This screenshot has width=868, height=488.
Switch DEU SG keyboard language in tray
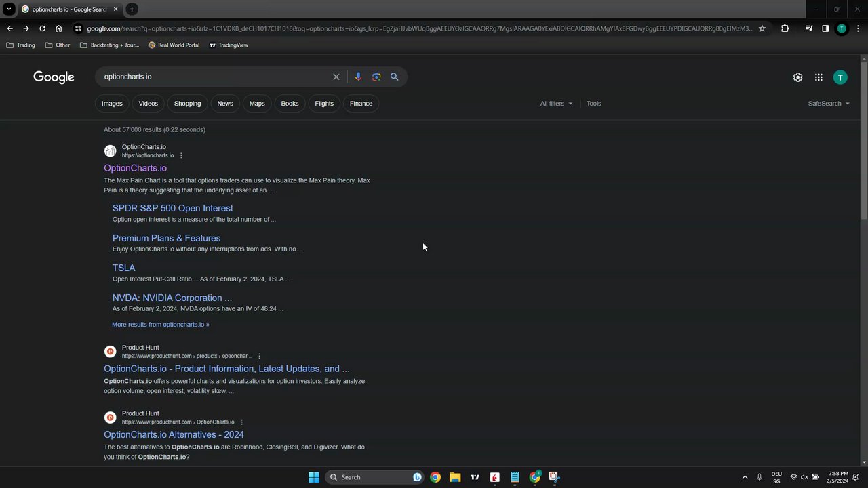(776, 477)
